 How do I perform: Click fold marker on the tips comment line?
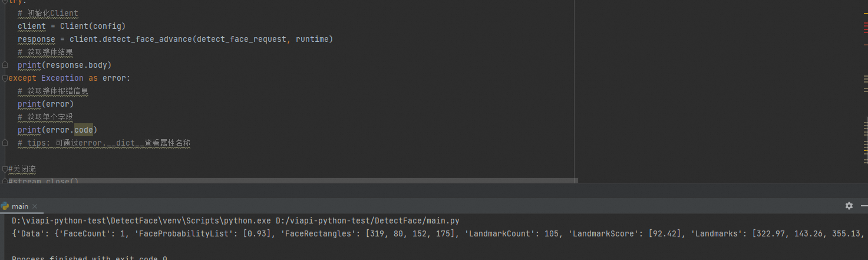point(5,143)
